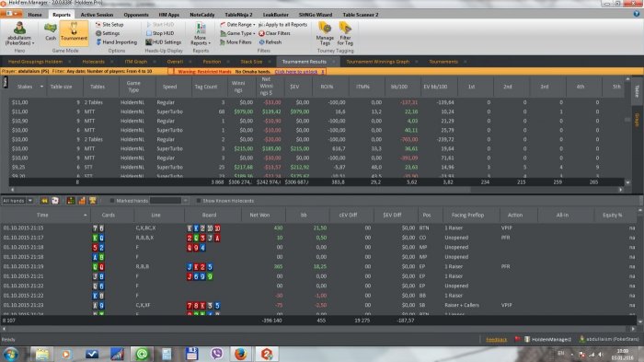Open the Date Range dropdown
The image size is (644, 362).
click(237, 25)
